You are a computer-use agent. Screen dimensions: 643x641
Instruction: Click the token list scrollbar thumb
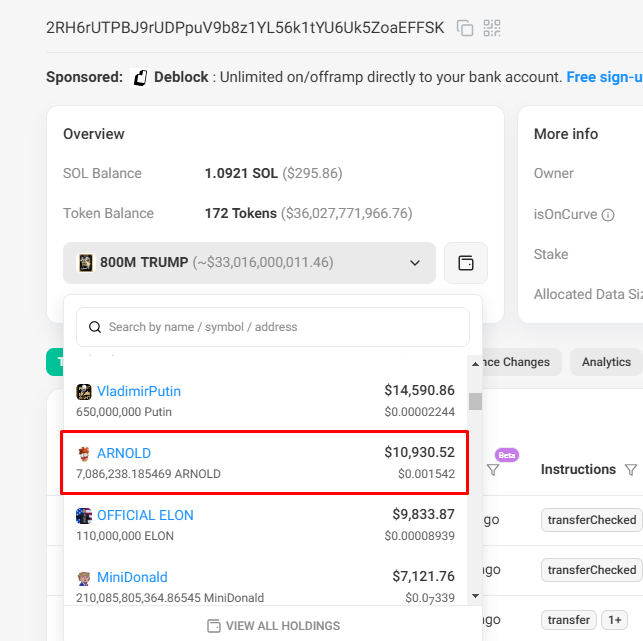pyautogui.click(x=475, y=401)
